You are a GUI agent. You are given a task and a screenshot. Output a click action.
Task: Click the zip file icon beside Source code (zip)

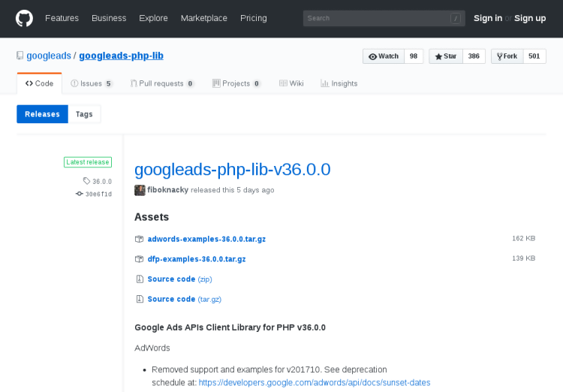click(x=140, y=279)
